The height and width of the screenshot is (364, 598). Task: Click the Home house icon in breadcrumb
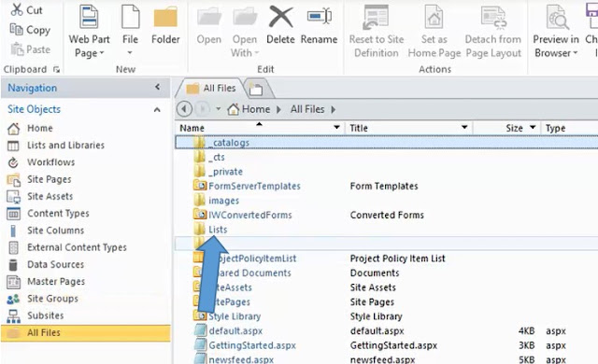[x=233, y=109]
